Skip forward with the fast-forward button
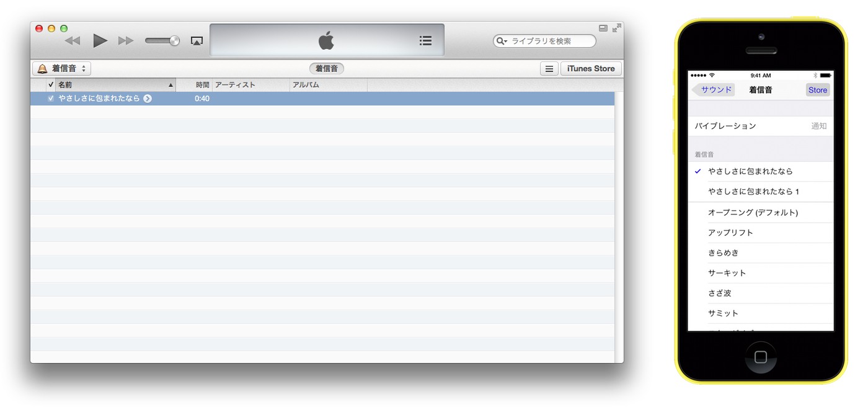The height and width of the screenshot is (412, 868). (126, 41)
